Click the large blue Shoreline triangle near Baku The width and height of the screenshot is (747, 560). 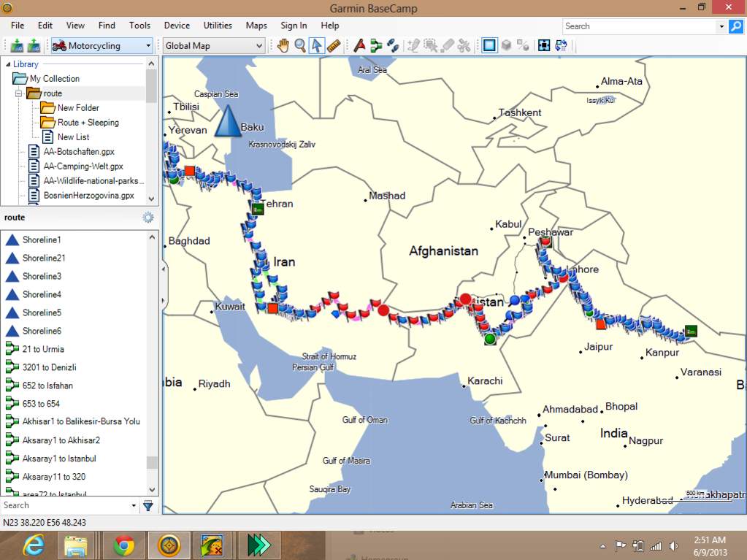tap(229, 121)
